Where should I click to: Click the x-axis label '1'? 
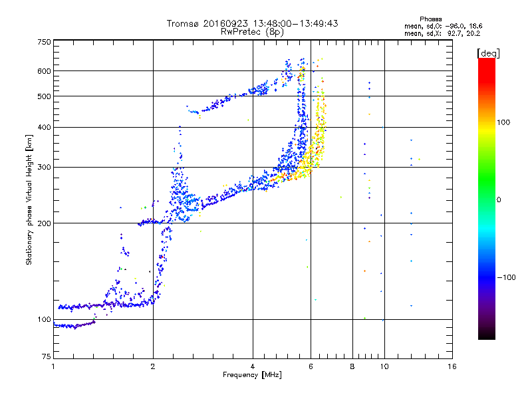[53, 366]
